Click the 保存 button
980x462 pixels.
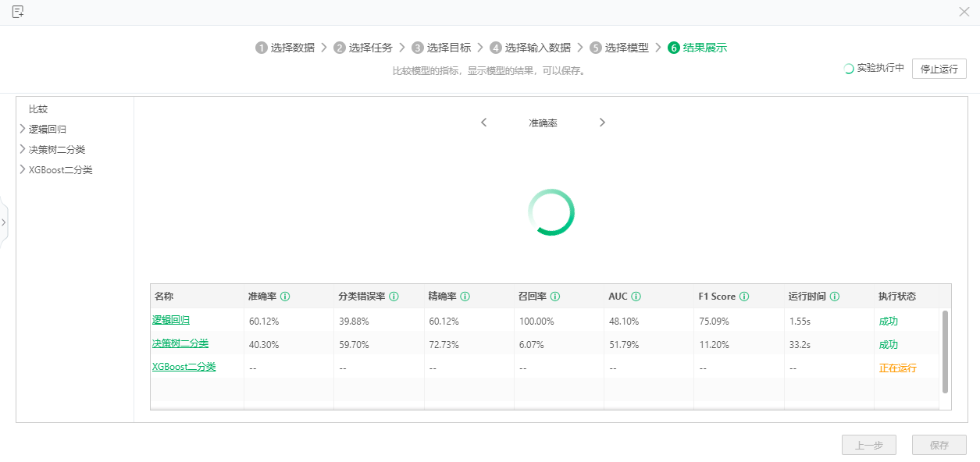[x=939, y=445]
